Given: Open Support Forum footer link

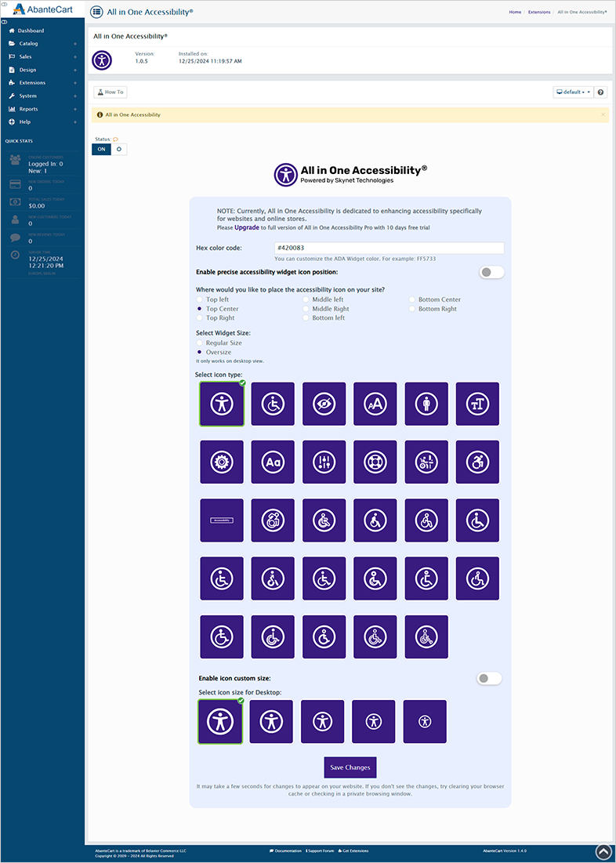Looking at the screenshot, I should 320,851.
